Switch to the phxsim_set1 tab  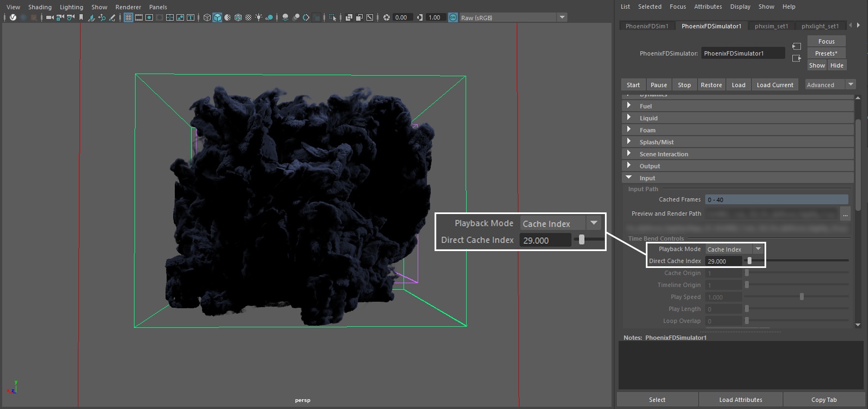point(771,26)
